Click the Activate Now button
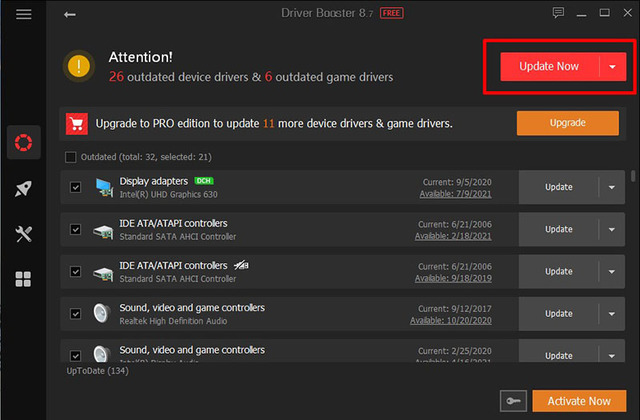640x420 pixels. coord(579,401)
